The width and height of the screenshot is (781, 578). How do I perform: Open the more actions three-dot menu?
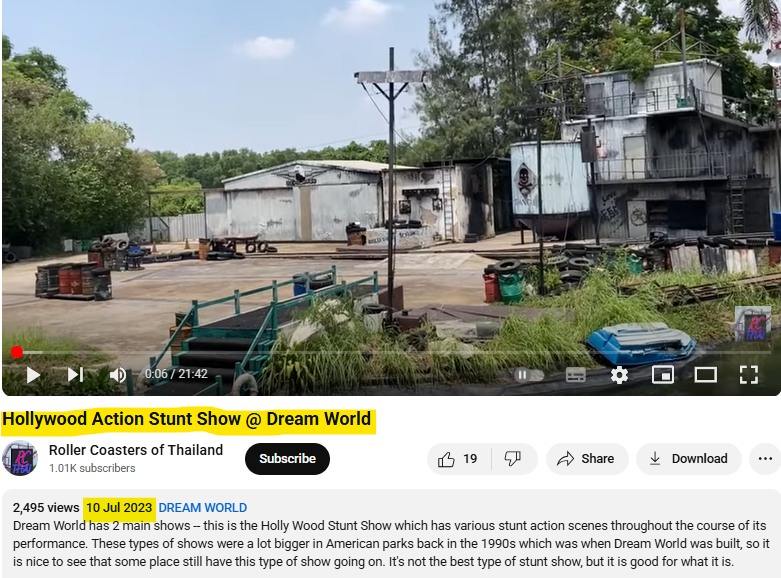[x=765, y=458]
